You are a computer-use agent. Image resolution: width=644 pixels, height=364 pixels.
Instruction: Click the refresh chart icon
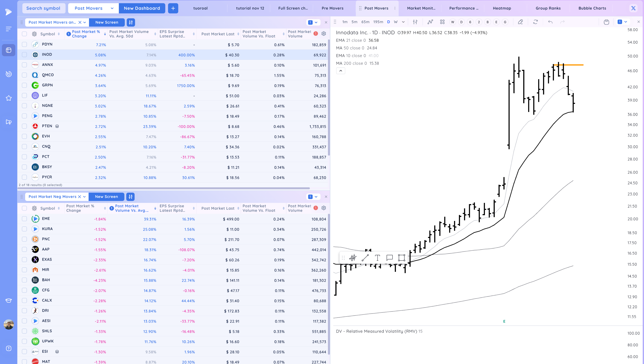coord(535,22)
